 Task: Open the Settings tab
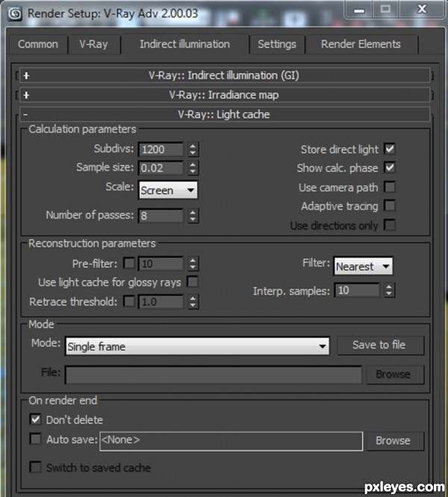pos(277,44)
